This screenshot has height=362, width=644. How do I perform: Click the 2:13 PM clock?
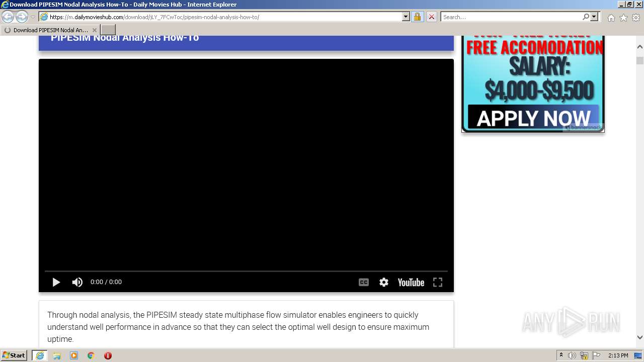[x=618, y=355]
